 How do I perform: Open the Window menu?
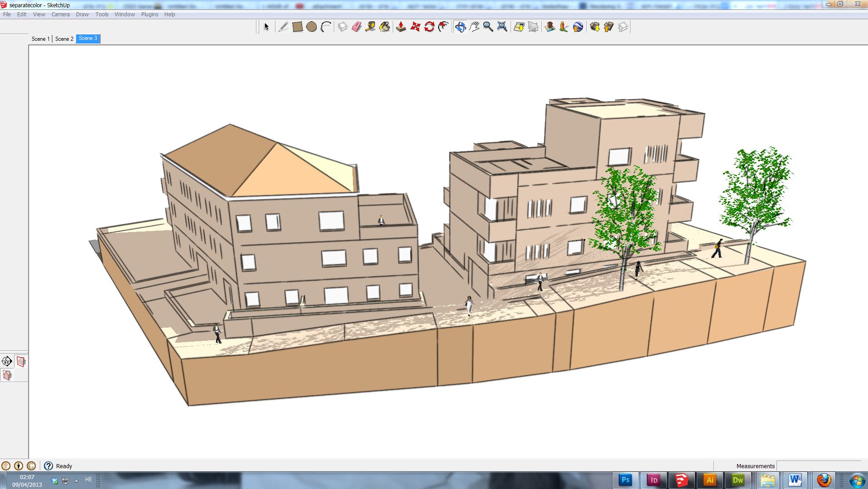click(125, 15)
